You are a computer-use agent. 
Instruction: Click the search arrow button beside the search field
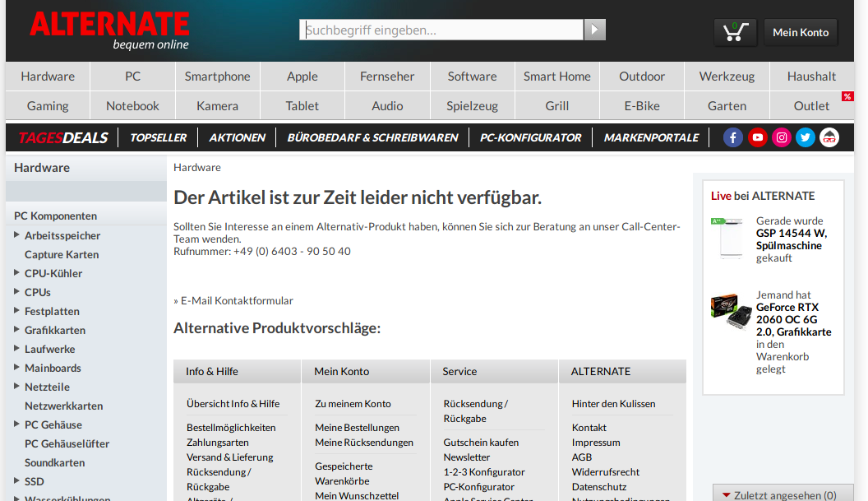pos(594,29)
